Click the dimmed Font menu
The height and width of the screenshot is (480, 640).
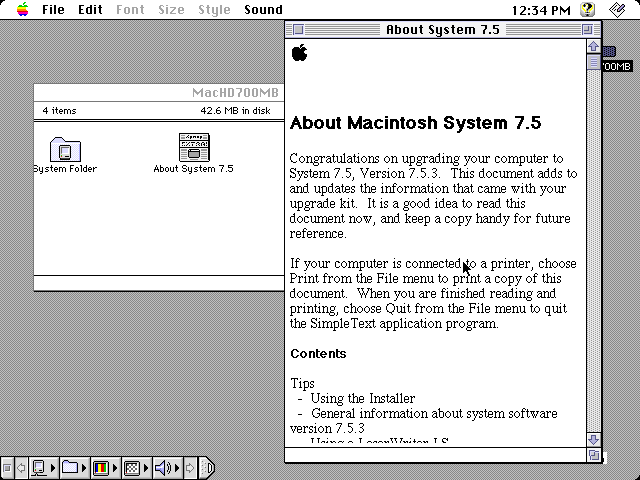130,9
